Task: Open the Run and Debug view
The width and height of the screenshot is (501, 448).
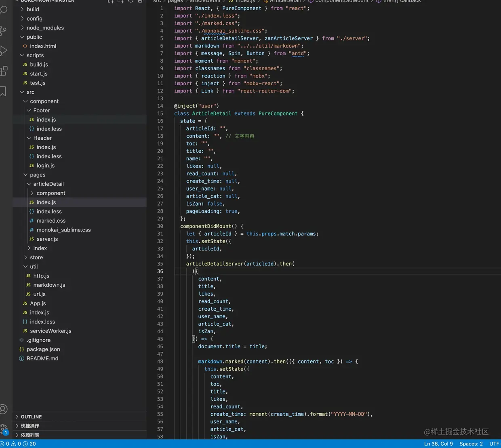Action: tap(4, 50)
